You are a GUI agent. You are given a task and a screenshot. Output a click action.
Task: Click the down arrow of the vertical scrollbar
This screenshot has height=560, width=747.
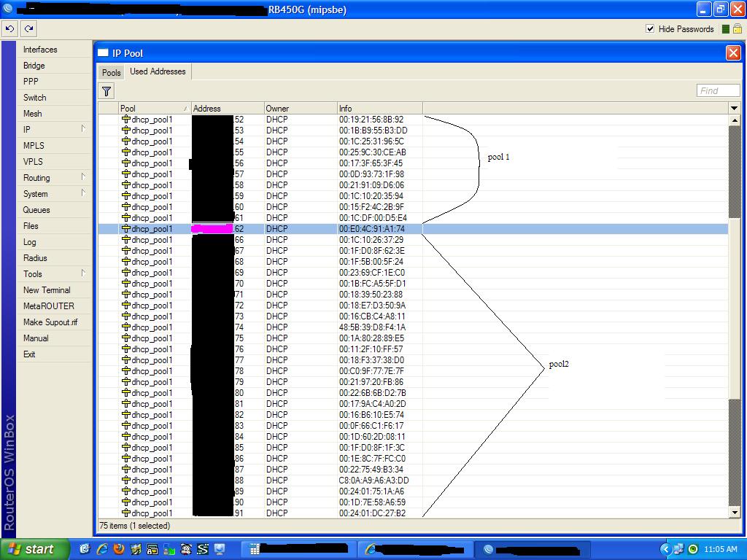tap(735, 513)
